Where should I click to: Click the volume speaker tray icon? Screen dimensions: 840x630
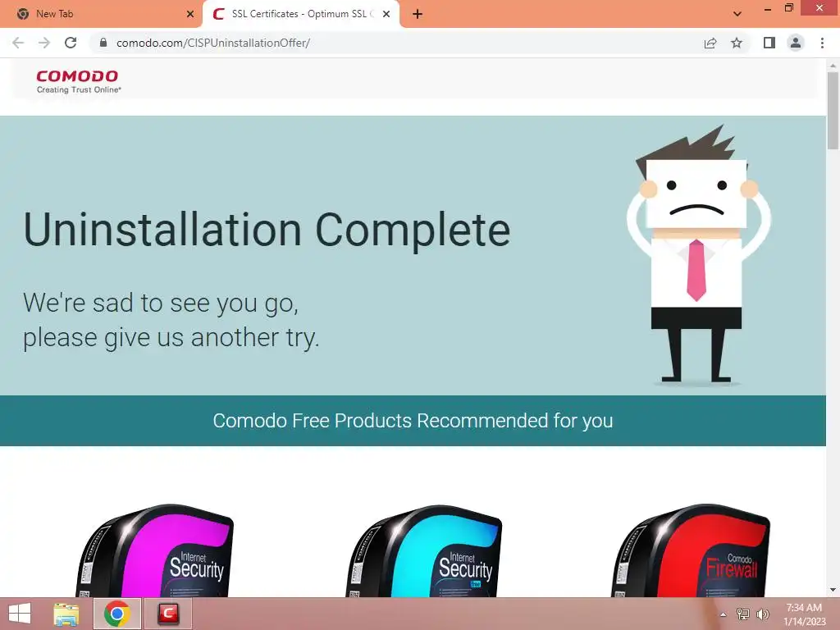[x=762, y=614]
